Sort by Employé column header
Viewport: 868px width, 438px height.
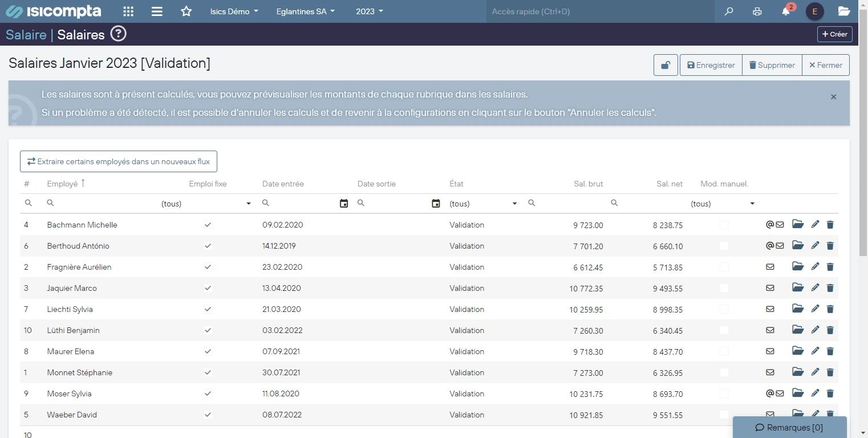coord(62,184)
